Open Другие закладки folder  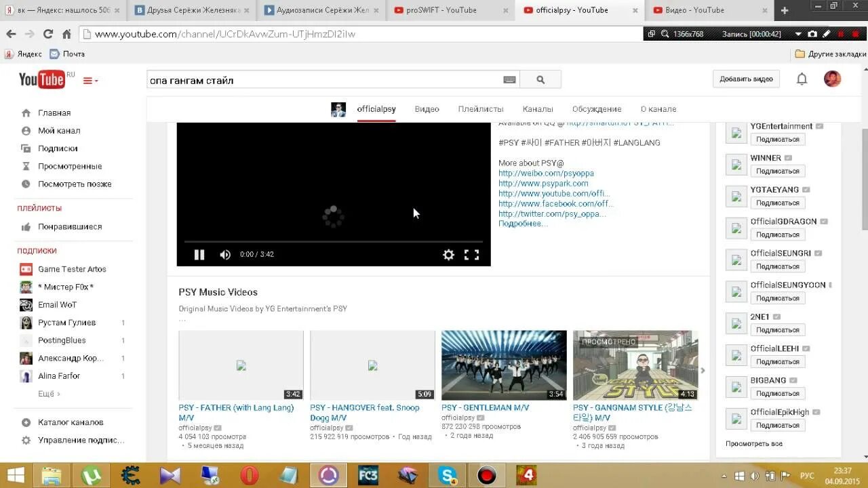coord(831,54)
